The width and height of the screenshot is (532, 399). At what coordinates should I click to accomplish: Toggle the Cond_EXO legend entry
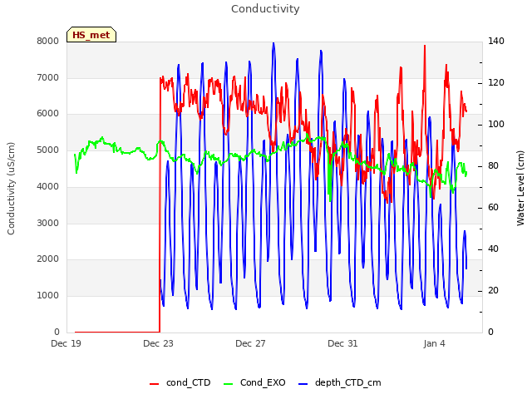point(255,382)
